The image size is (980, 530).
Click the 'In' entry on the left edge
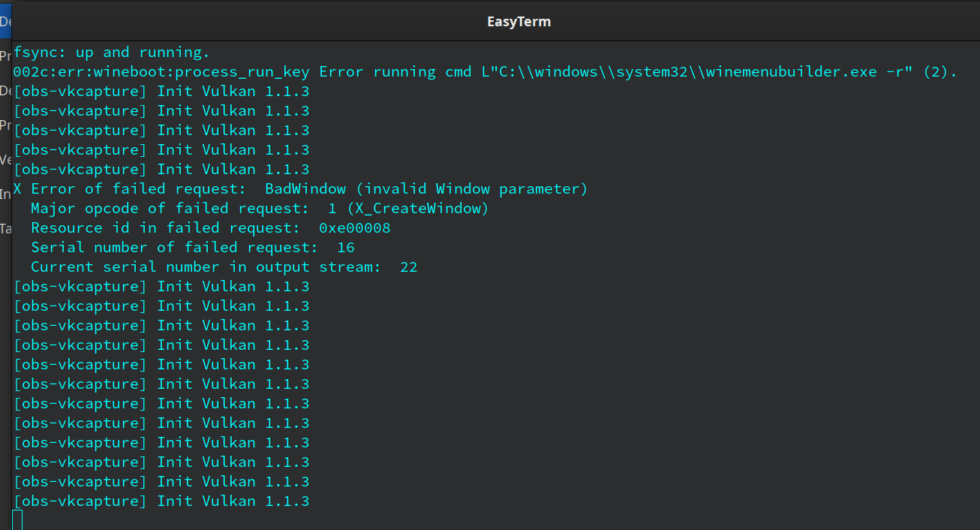(x=5, y=194)
